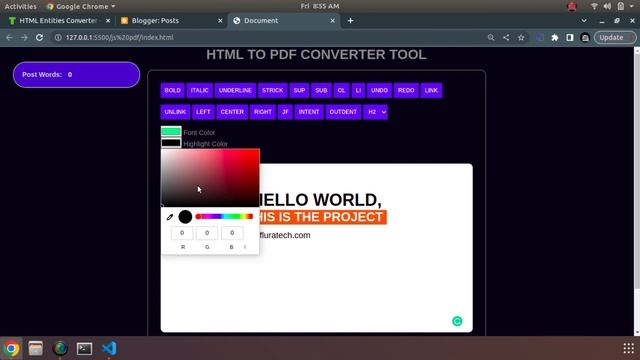Open a new browser tab
The width and height of the screenshot is (640, 360).
coord(350,20)
